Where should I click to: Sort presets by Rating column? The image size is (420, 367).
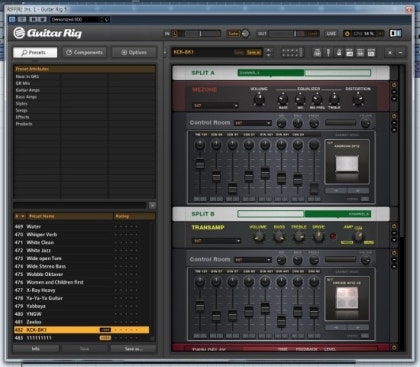(134, 216)
